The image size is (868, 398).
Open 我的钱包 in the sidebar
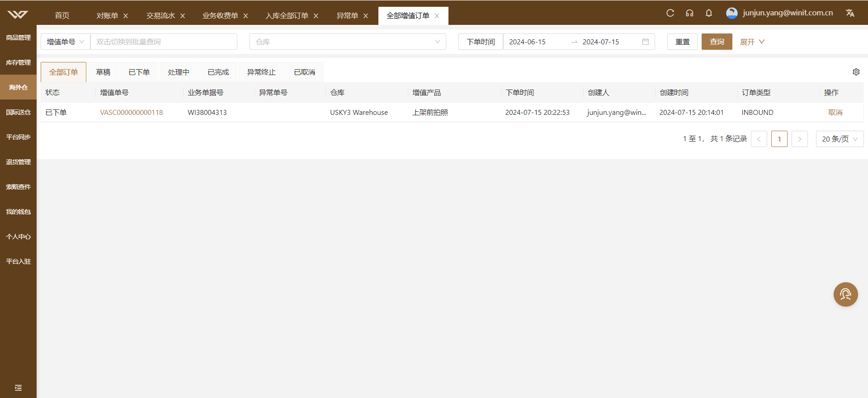(18, 212)
